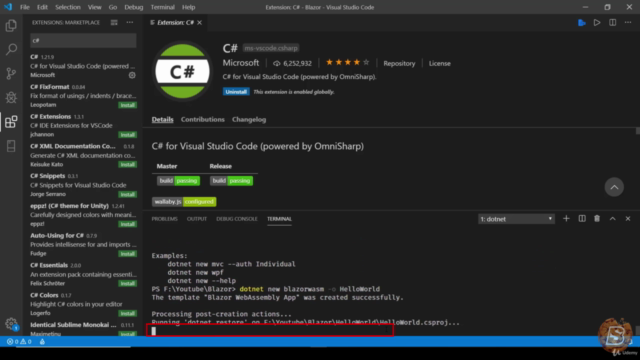Kill the terminal with trash icon
Image resolution: width=640 pixels, height=360 pixels.
click(597, 219)
